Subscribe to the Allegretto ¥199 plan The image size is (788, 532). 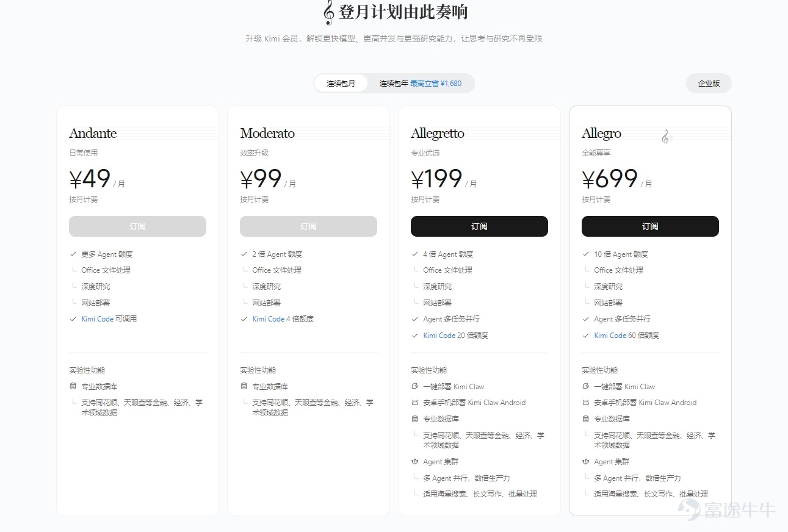click(x=479, y=226)
